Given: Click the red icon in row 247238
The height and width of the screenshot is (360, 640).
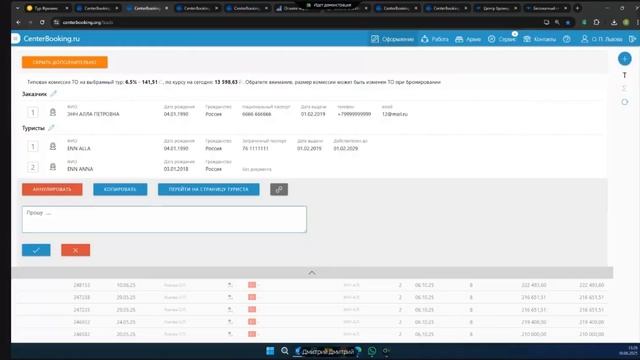Looking at the screenshot, I should point(252,297).
